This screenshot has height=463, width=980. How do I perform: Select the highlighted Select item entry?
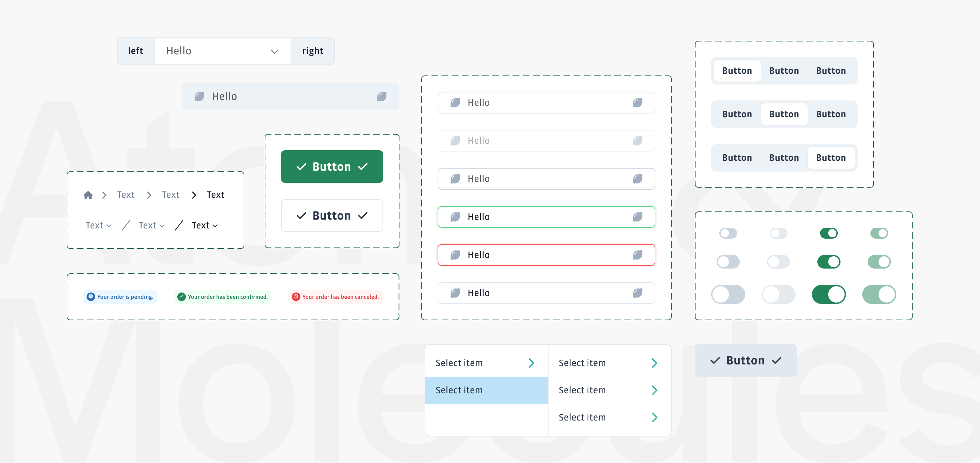click(x=459, y=390)
